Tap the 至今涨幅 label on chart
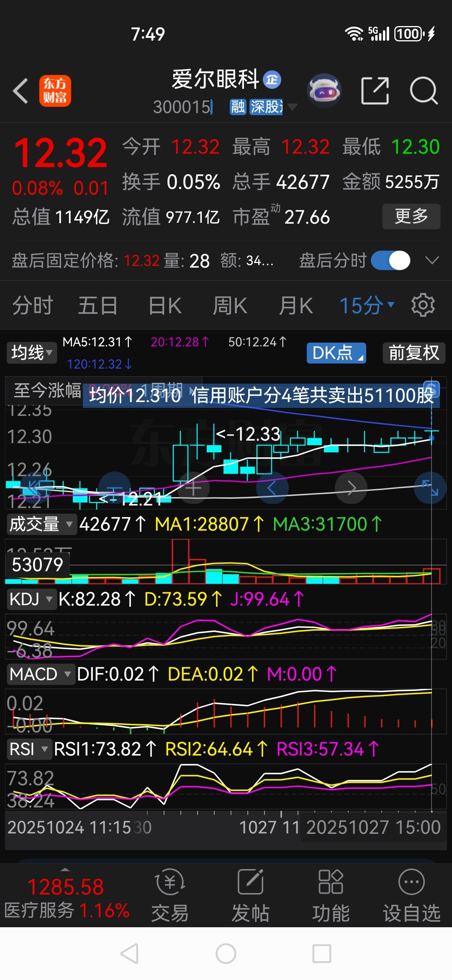Screen dimensions: 452x980 (47, 390)
